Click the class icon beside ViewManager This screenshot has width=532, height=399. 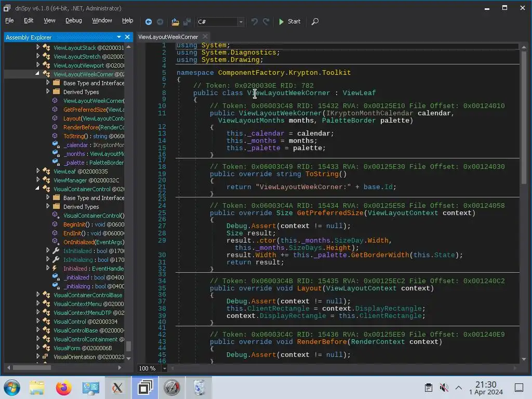46,180
